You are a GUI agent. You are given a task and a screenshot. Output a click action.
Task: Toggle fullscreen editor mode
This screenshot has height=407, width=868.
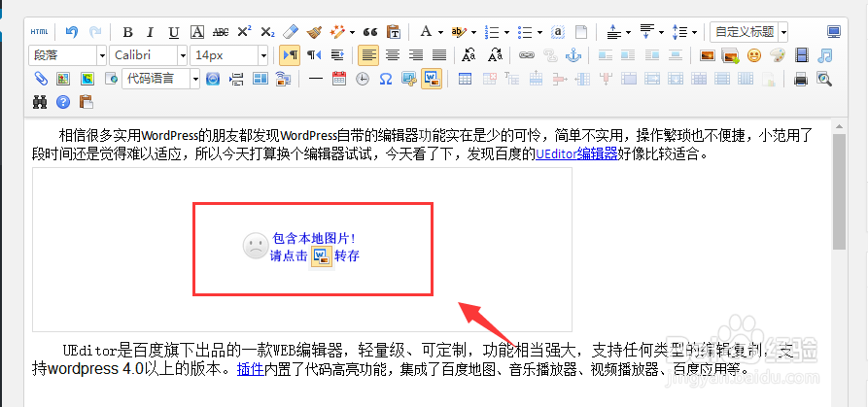(x=834, y=32)
